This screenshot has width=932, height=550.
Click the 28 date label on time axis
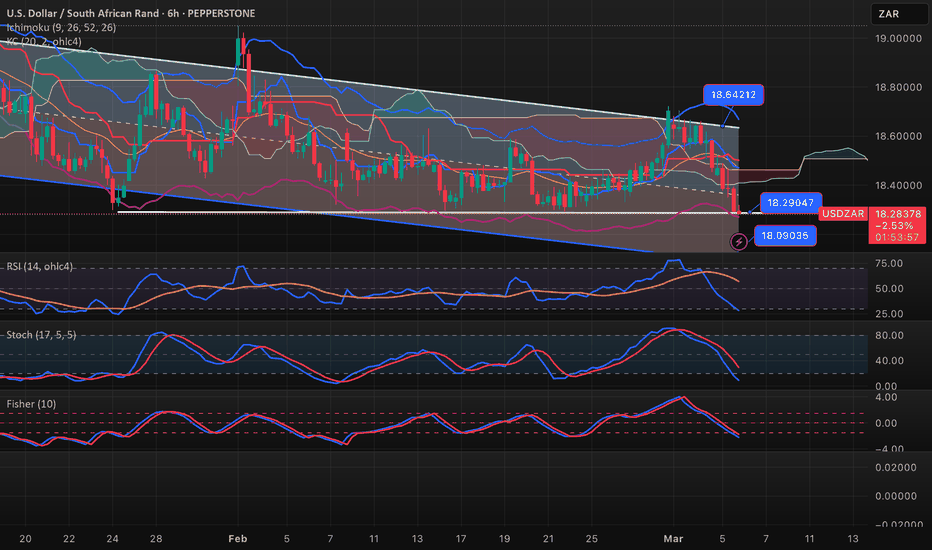(x=156, y=539)
